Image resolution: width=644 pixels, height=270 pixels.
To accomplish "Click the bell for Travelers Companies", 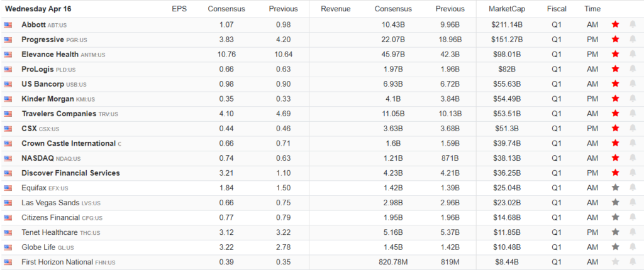I will point(633,114).
